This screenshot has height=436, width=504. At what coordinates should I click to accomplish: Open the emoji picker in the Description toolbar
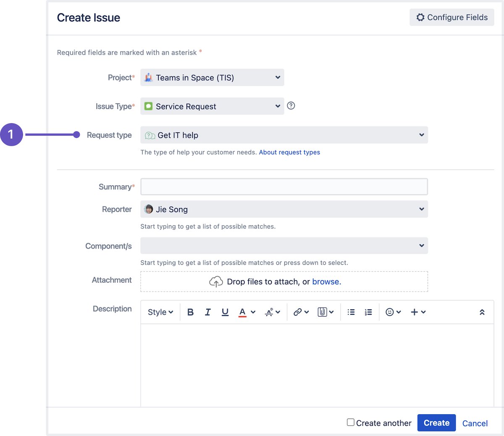(390, 312)
